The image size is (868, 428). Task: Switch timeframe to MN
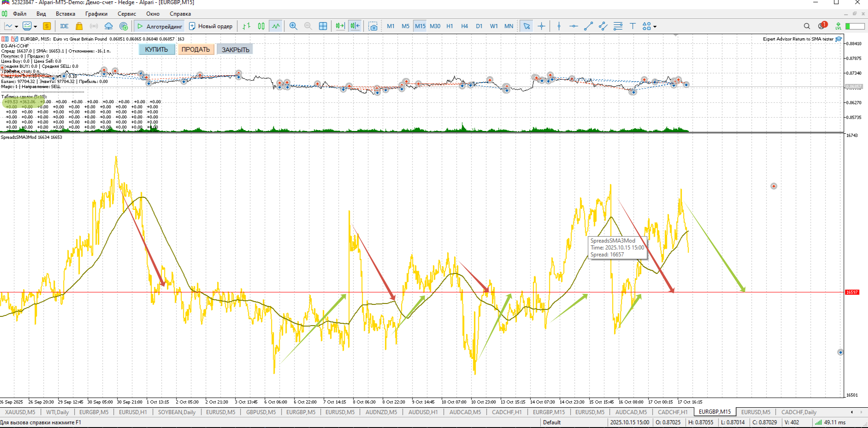[508, 26]
